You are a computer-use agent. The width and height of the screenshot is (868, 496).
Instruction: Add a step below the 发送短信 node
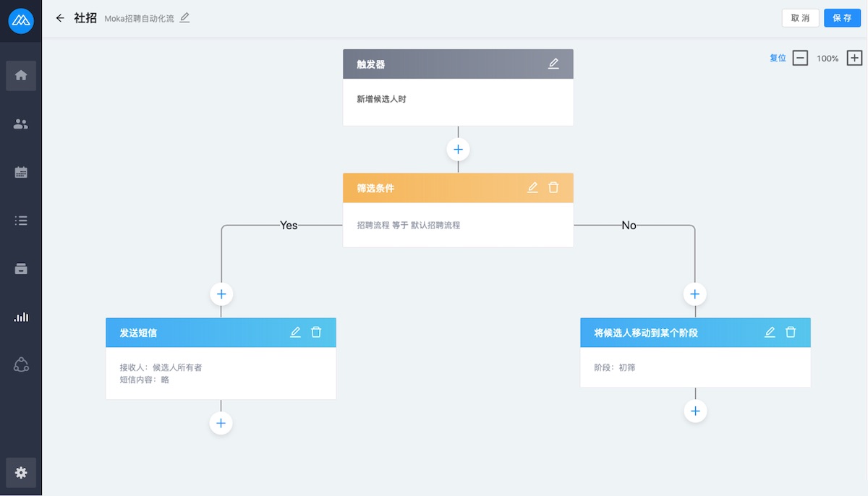[221, 423]
